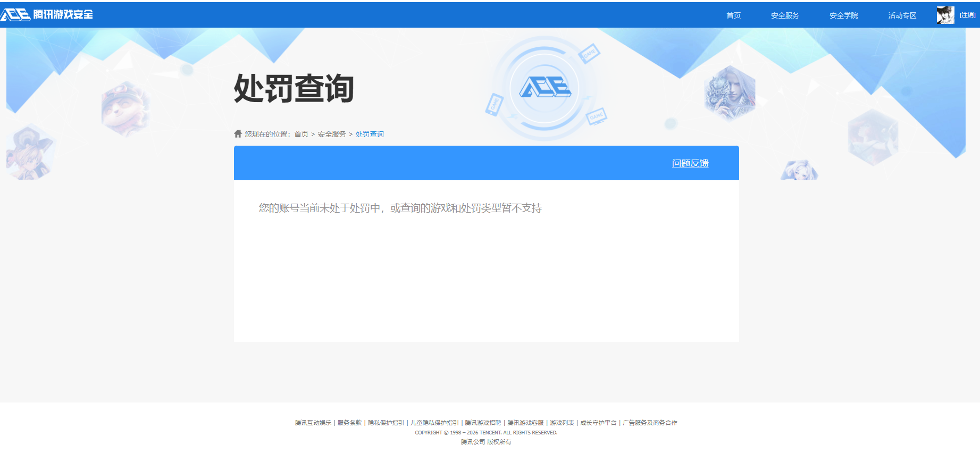Open the 腾讯互动娱乐 footer link
The image size is (980, 453).
(x=313, y=423)
